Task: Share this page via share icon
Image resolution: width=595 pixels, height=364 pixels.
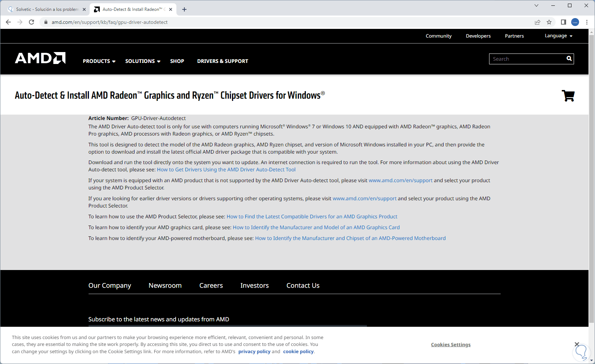Action: pyautogui.click(x=538, y=22)
